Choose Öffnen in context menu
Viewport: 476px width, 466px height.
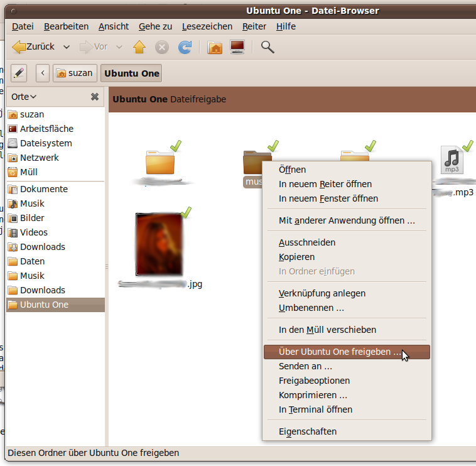click(347, 170)
